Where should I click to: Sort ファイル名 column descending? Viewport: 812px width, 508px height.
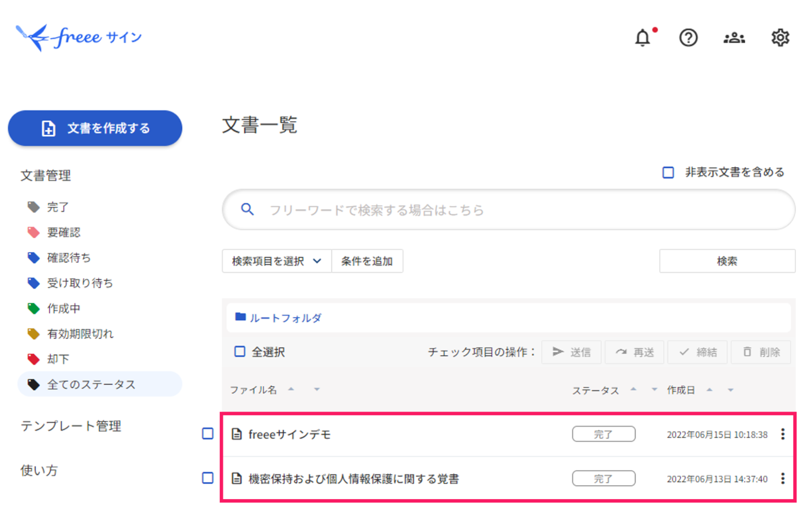[317, 390]
